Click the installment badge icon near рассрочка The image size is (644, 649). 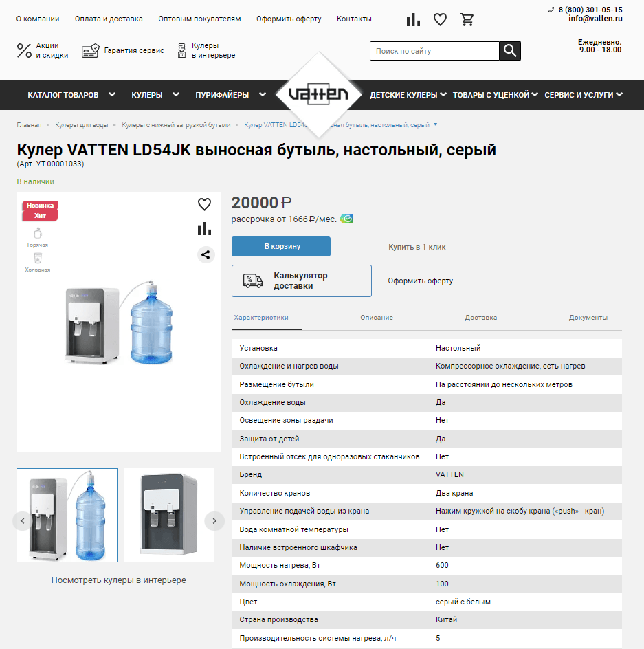point(346,219)
